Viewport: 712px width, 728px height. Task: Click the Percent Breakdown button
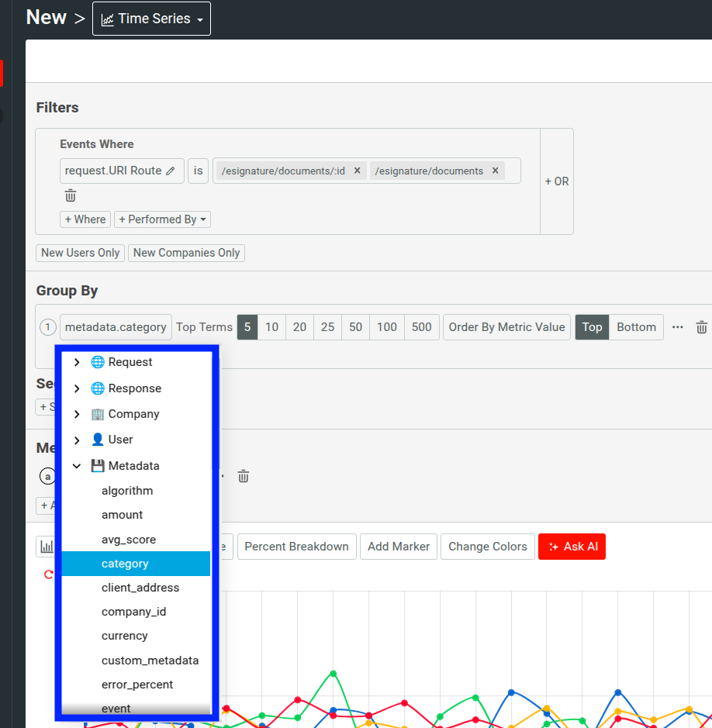point(296,547)
